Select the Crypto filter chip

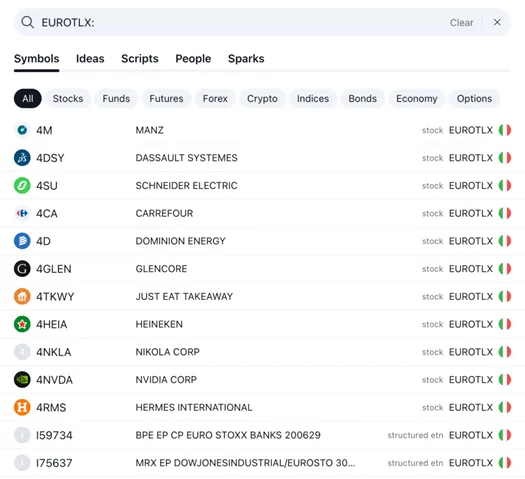(x=262, y=98)
